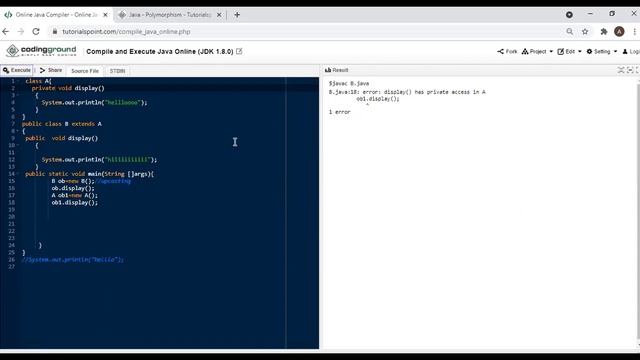The width and height of the screenshot is (640, 360).
Task: Switch to the Java - Polymorphism tab
Action: pos(169,15)
